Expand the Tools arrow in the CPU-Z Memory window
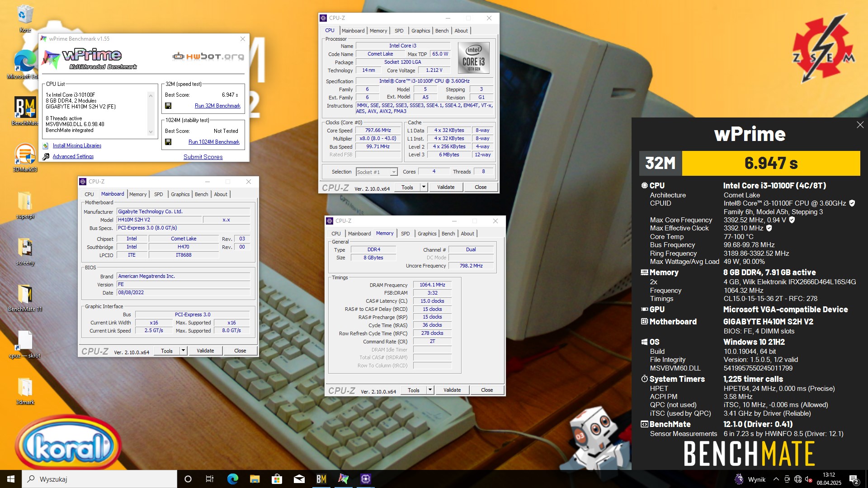Screen dimensions: 868x488 tap(430, 390)
